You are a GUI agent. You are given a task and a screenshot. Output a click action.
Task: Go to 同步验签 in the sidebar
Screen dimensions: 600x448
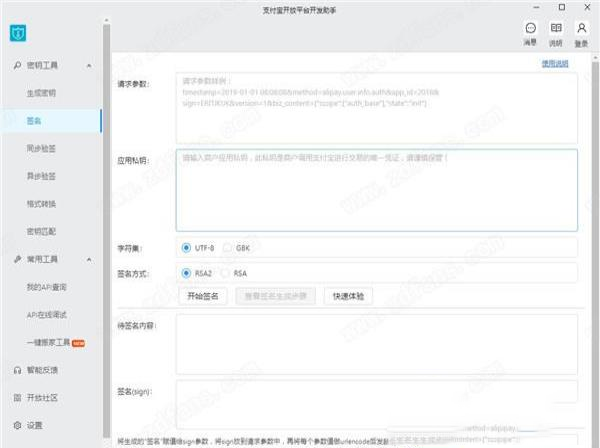point(41,148)
